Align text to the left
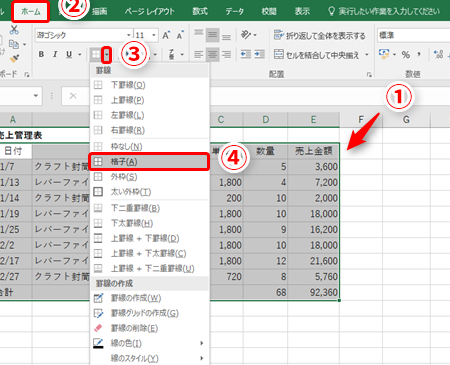 coord(199,54)
